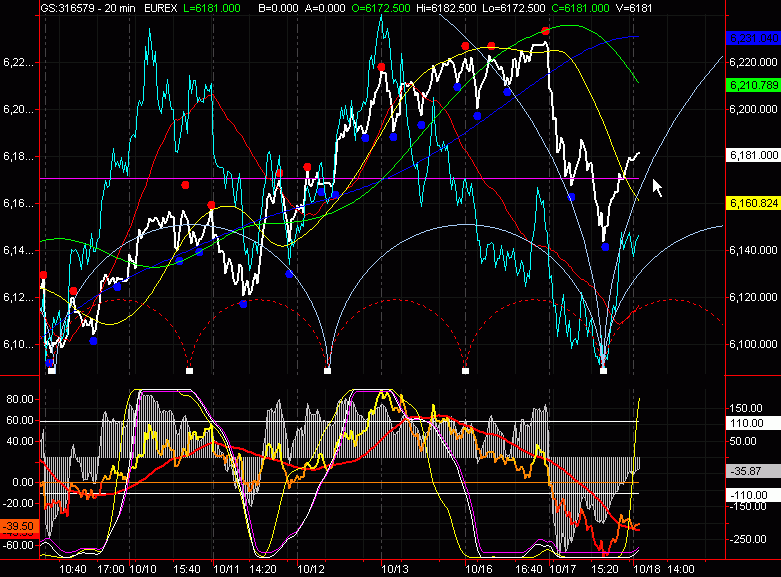Click the -110.00 lower threshold tag
781x577 pixels.
coord(753,495)
